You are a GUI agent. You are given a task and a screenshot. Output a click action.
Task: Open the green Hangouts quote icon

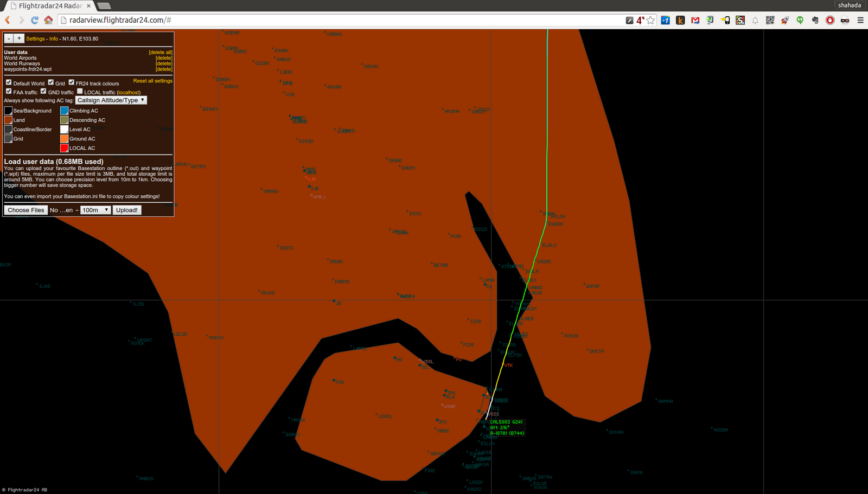click(x=800, y=20)
